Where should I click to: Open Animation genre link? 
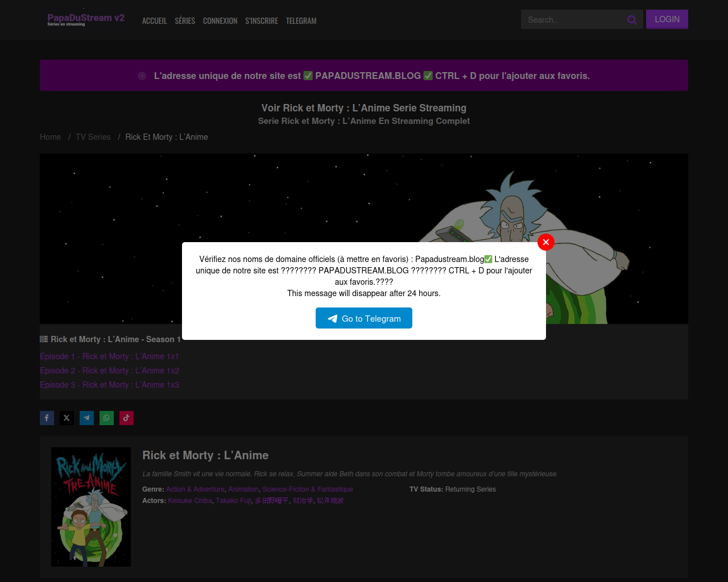point(243,489)
